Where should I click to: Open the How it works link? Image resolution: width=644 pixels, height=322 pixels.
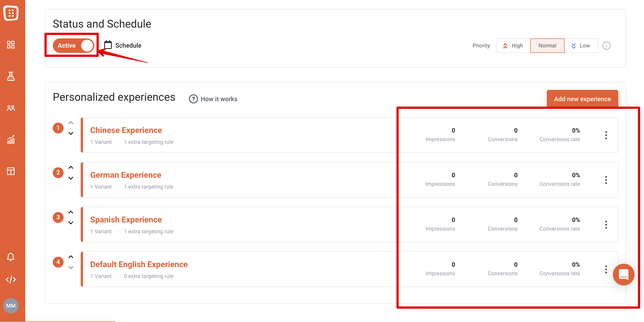(219, 99)
